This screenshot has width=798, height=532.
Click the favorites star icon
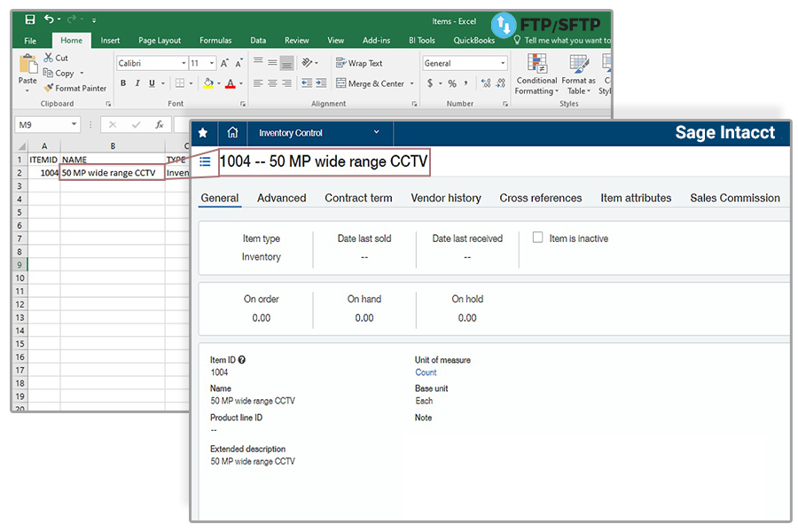click(203, 133)
